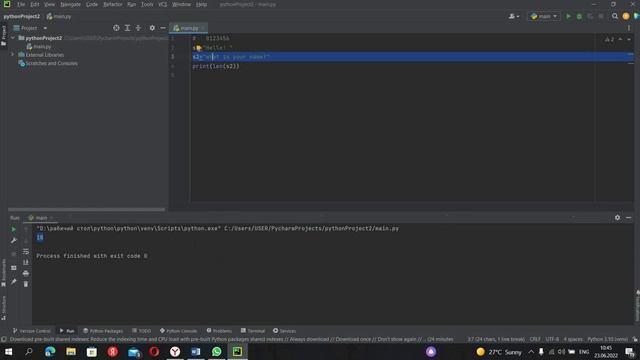This screenshot has width=640, height=360.
Task: Hide the Project tool window
Action: (163, 28)
